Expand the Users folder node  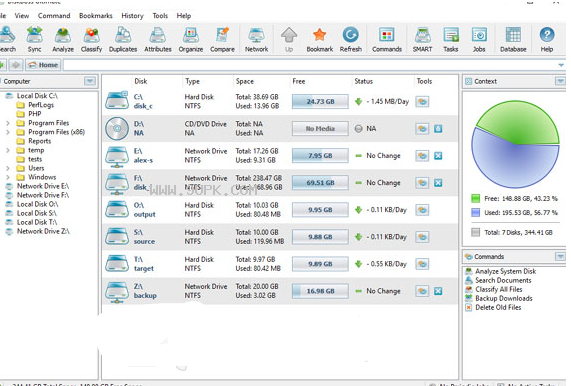pos(8,168)
